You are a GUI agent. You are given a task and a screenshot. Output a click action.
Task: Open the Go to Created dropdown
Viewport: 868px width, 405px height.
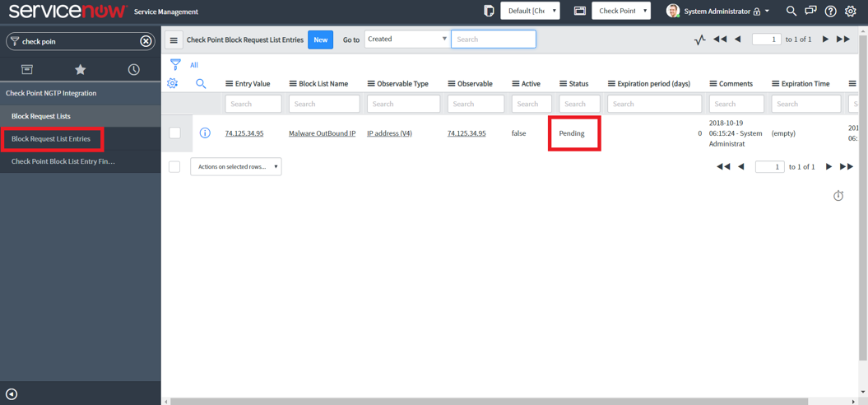tap(406, 39)
